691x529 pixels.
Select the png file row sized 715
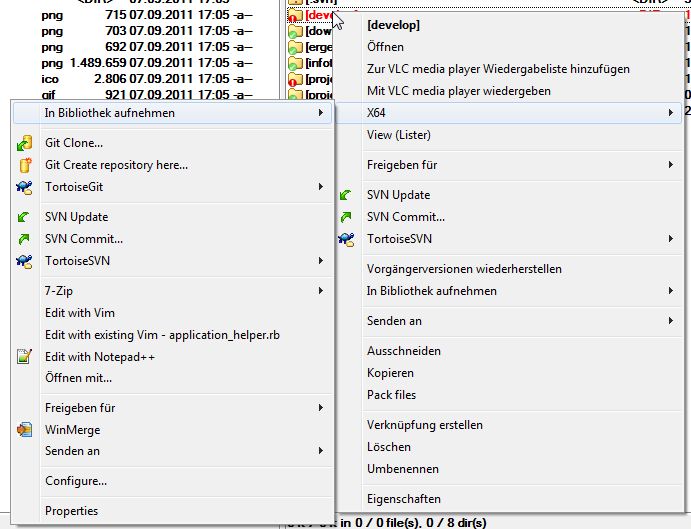click(147, 15)
